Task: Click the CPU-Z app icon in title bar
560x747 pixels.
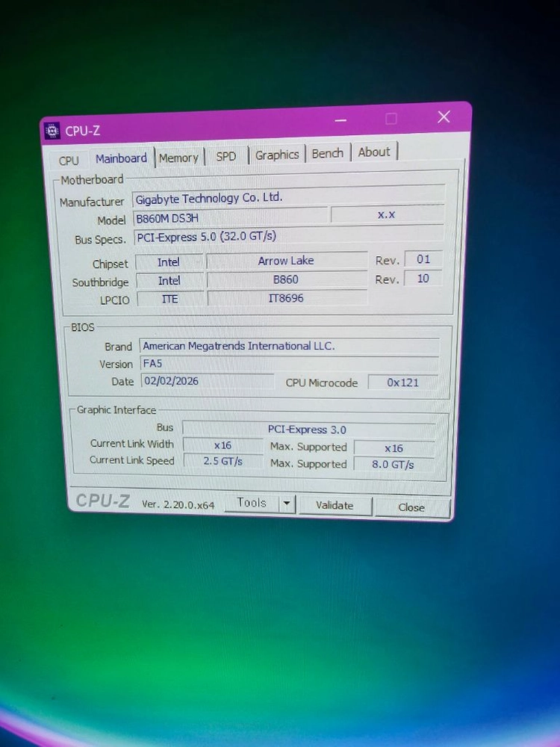Action: click(52, 131)
